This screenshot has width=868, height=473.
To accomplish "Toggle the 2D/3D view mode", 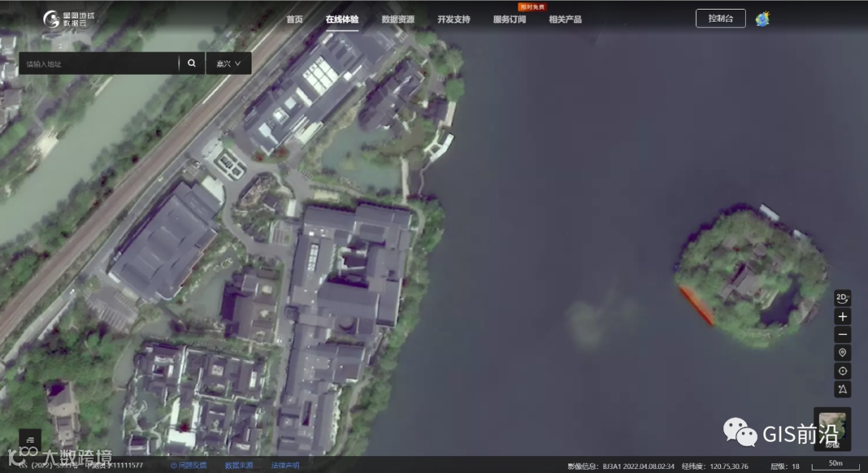I will coord(842,298).
